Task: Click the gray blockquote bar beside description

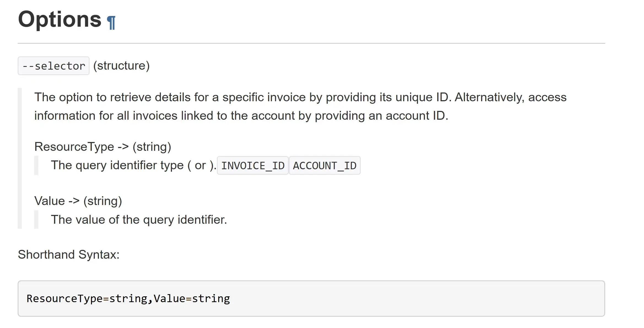Action: pyautogui.click(x=20, y=158)
